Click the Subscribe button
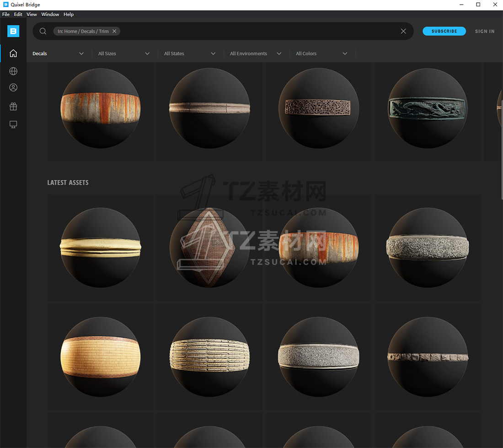This screenshot has width=503, height=448. (444, 31)
